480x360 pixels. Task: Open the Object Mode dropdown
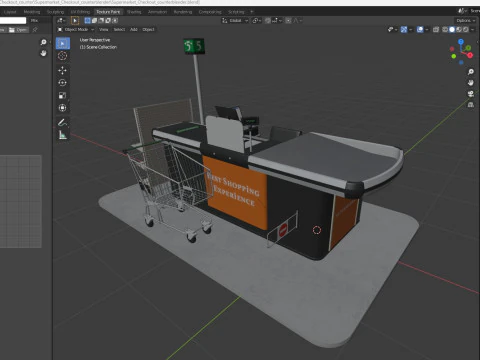(76, 30)
